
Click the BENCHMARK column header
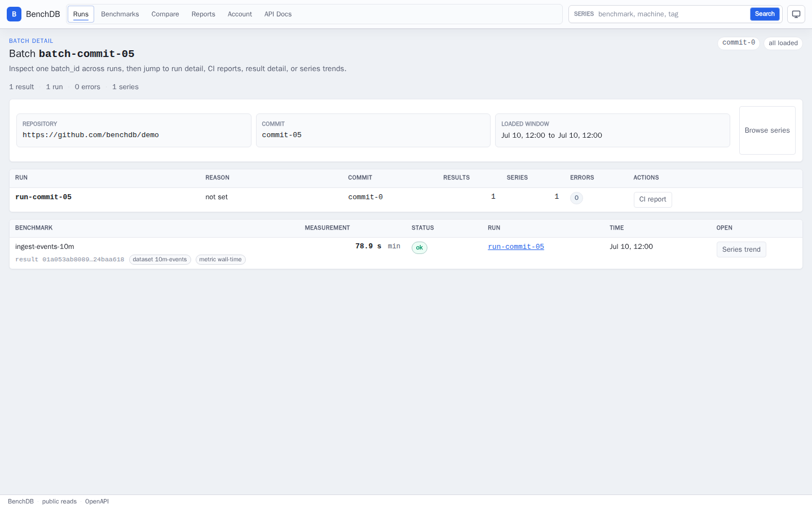pos(34,228)
